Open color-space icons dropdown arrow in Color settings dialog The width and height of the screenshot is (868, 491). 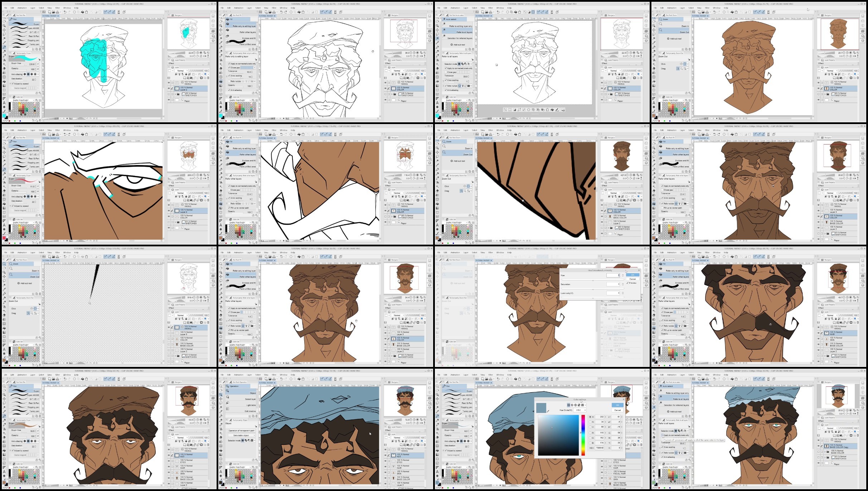[585, 405]
